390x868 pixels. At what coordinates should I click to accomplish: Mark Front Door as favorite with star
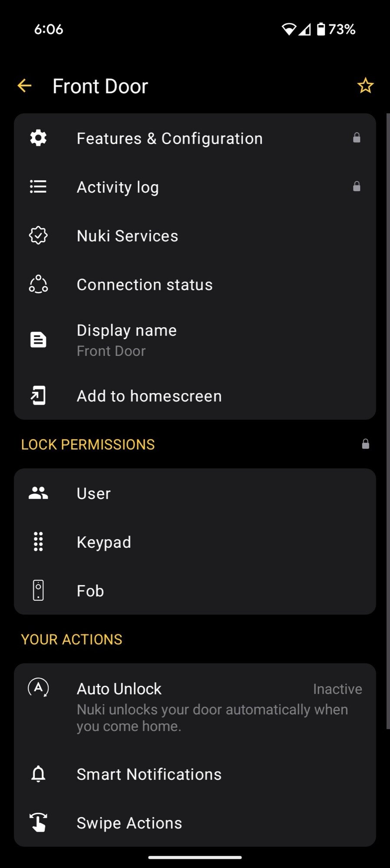point(365,86)
